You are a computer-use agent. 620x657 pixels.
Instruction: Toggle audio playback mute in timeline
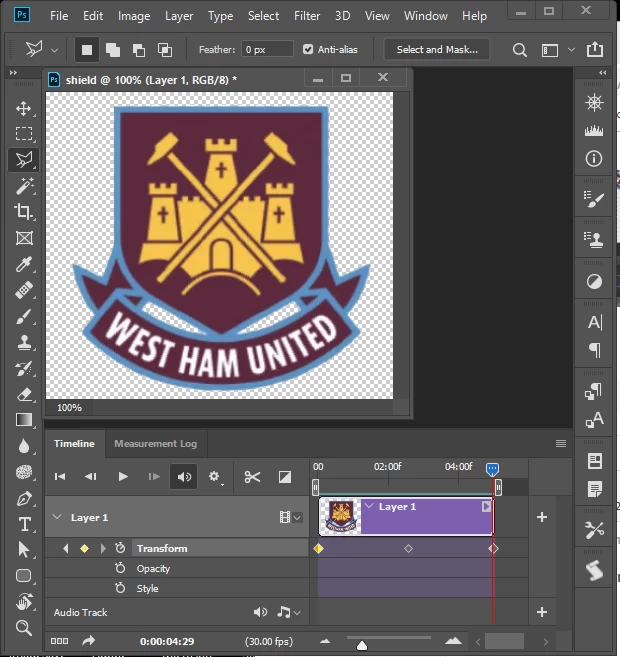pyautogui.click(x=184, y=477)
